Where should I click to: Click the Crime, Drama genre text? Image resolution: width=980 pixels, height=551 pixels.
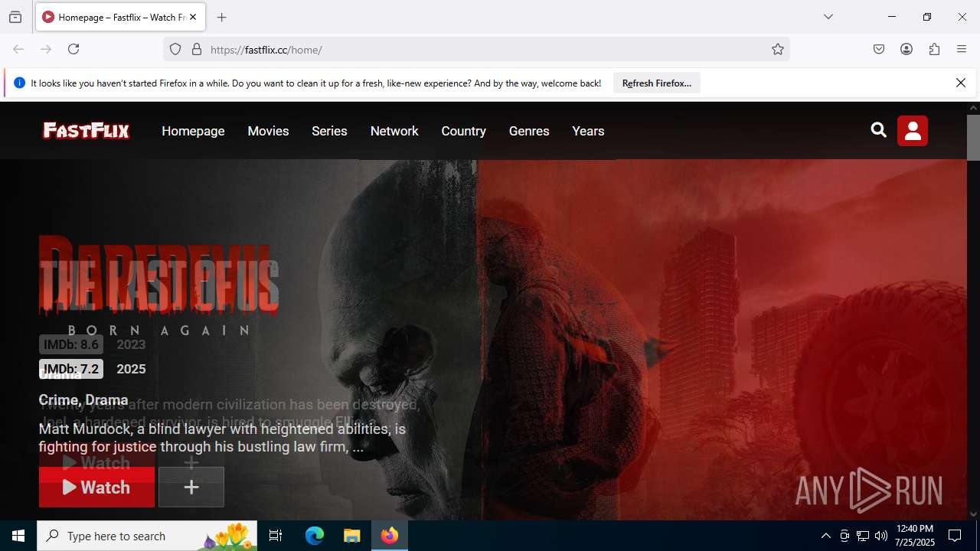coord(83,400)
